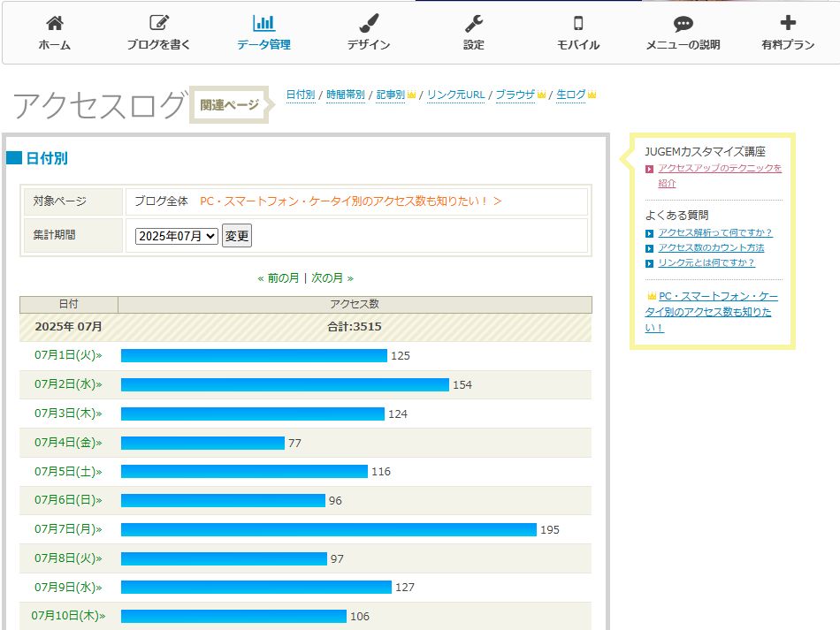This screenshot has width=840, height=630.
Task: Click the Home house icon
Action: 54,24
